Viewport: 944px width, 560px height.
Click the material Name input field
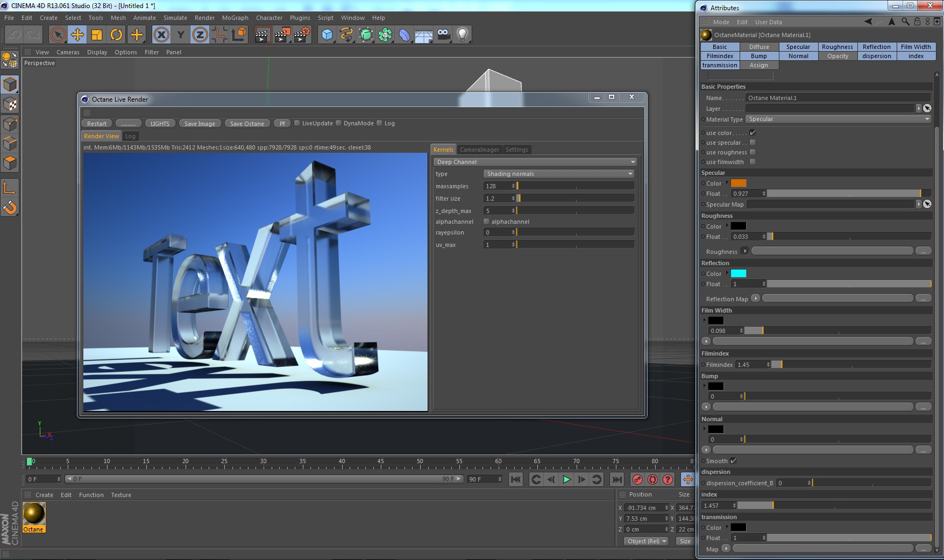pyautogui.click(x=838, y=98)
